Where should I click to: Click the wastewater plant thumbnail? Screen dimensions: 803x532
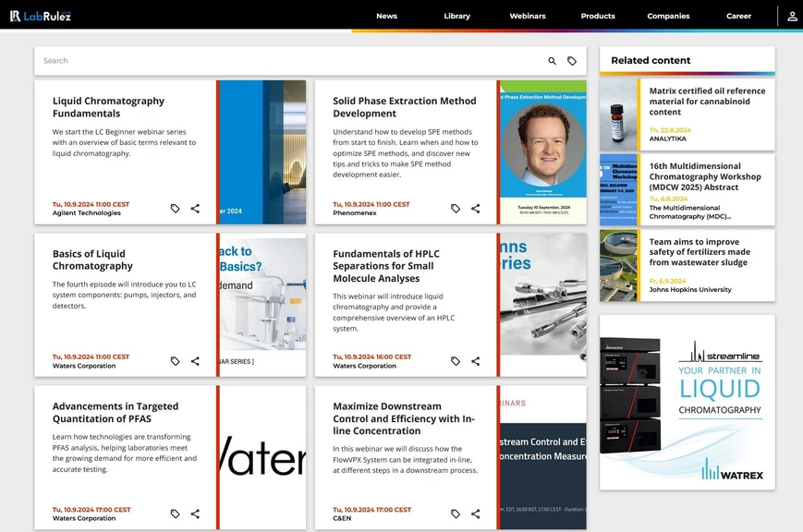(618, 265)
